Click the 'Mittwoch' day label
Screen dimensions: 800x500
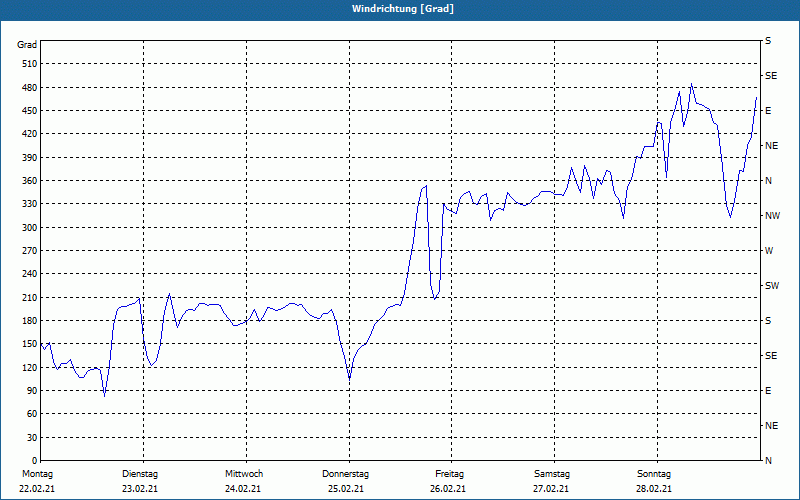[244, 474]
